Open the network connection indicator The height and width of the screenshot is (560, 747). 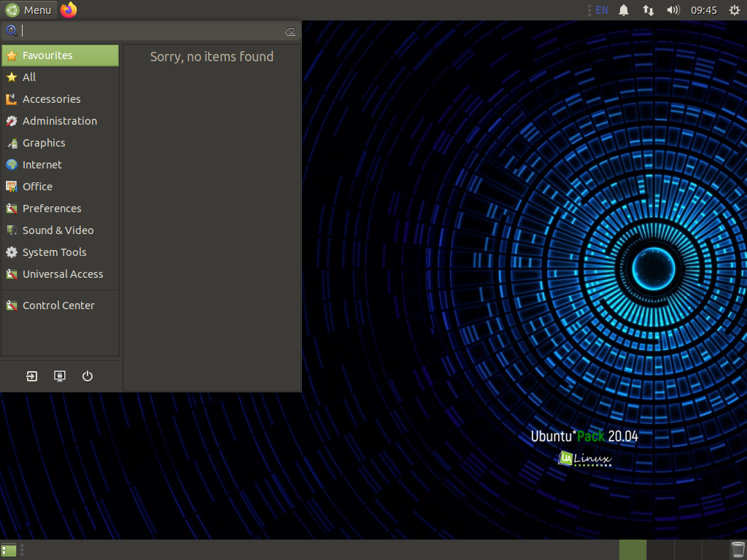(x=649, y=10)
